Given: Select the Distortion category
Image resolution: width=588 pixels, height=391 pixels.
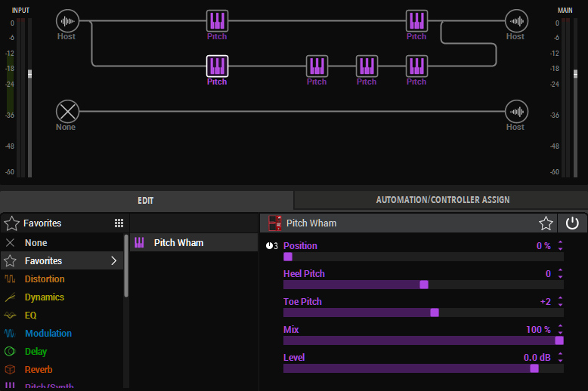Looking at the screenshot, I should [45, 279].
